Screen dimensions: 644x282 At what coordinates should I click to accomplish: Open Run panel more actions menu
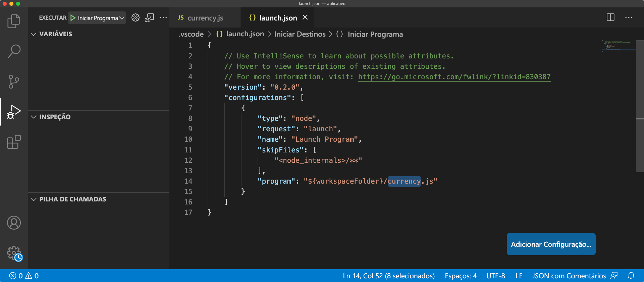pos(163,18)
